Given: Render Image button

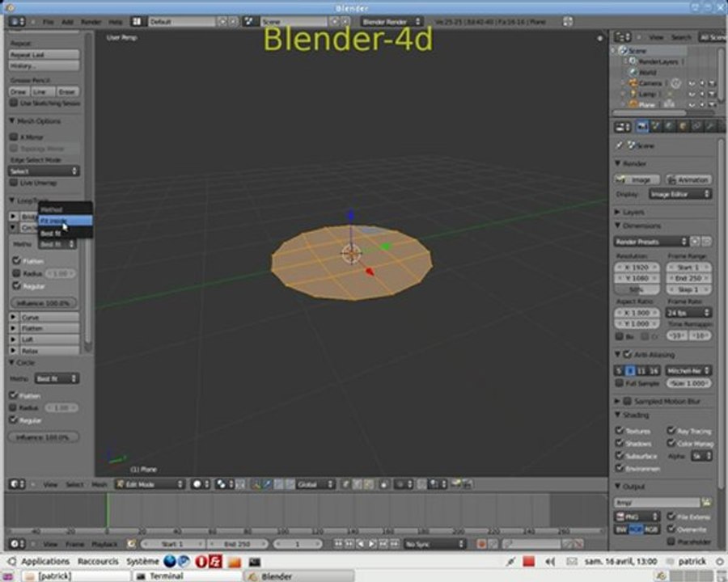Looking at the screenshot, I should coord(637,179).
